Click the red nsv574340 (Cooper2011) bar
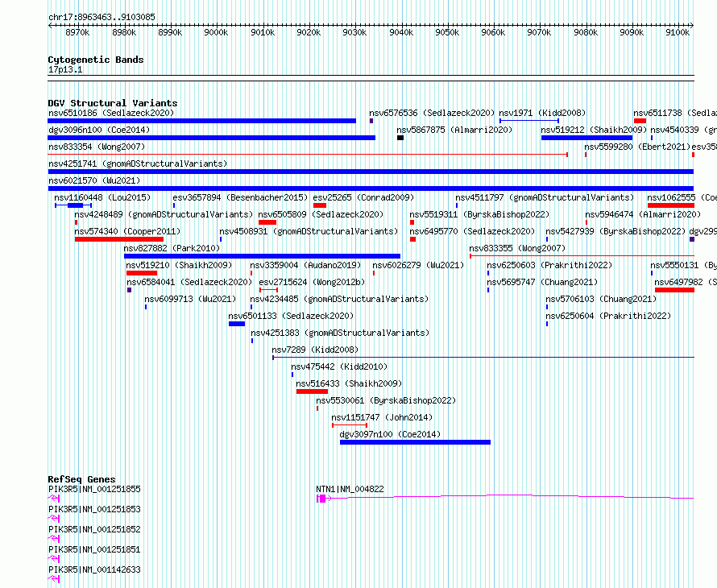The height and width of the screenshot is (588, 717). [119, 239]
